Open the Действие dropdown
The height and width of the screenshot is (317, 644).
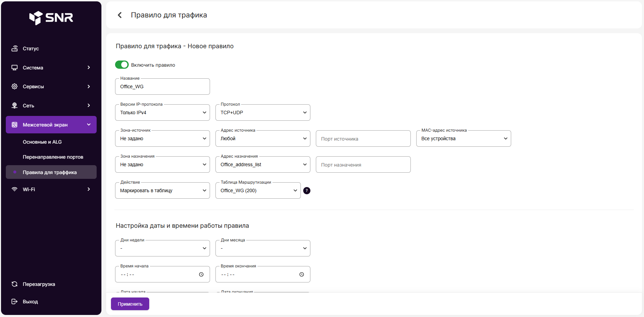(162, 190)
